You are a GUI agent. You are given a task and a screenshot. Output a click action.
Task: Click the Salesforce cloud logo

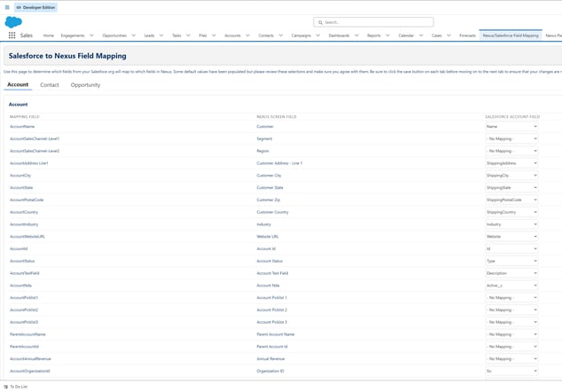point(13,22)
